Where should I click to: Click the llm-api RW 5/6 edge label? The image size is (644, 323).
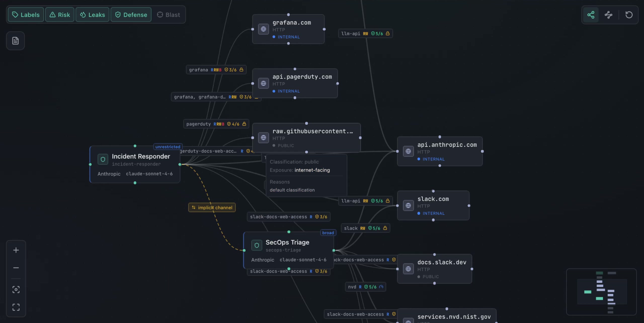[365, 33]
